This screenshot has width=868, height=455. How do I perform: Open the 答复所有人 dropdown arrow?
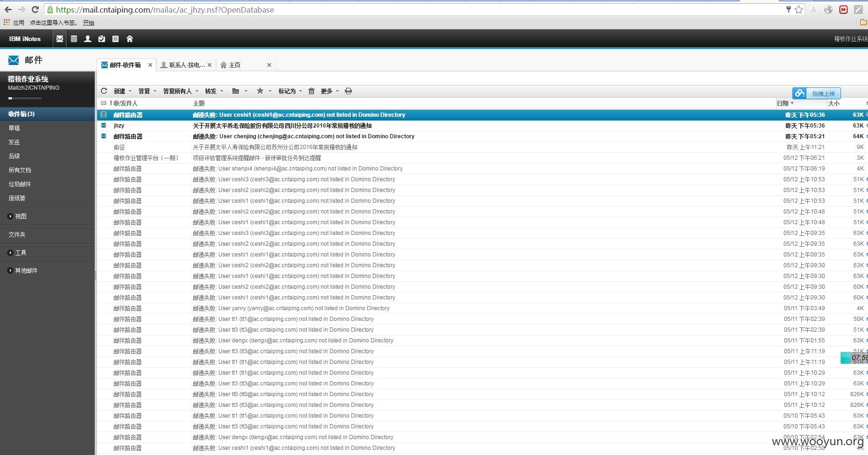(197, 91)
